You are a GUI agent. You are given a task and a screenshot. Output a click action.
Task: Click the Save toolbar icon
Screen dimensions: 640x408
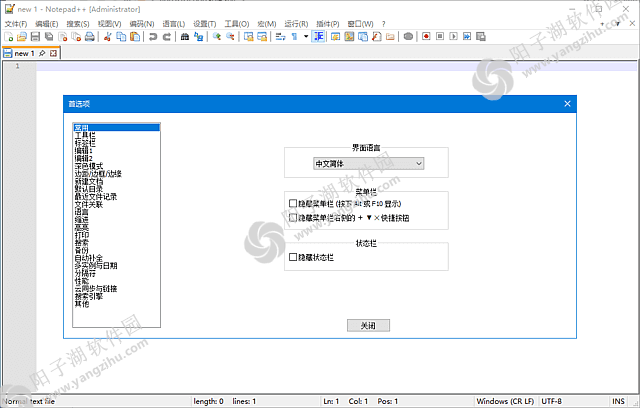pos(36,37)
